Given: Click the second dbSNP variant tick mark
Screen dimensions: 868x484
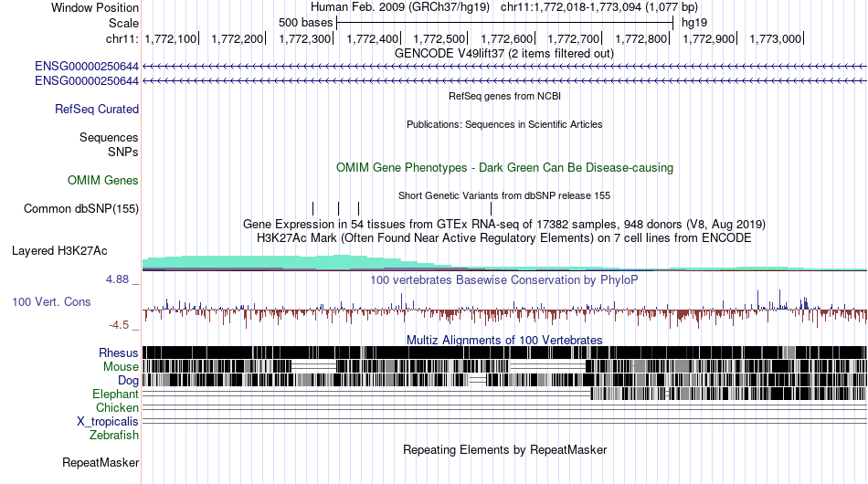Looking at the screenshot, I should coord(339,208).
